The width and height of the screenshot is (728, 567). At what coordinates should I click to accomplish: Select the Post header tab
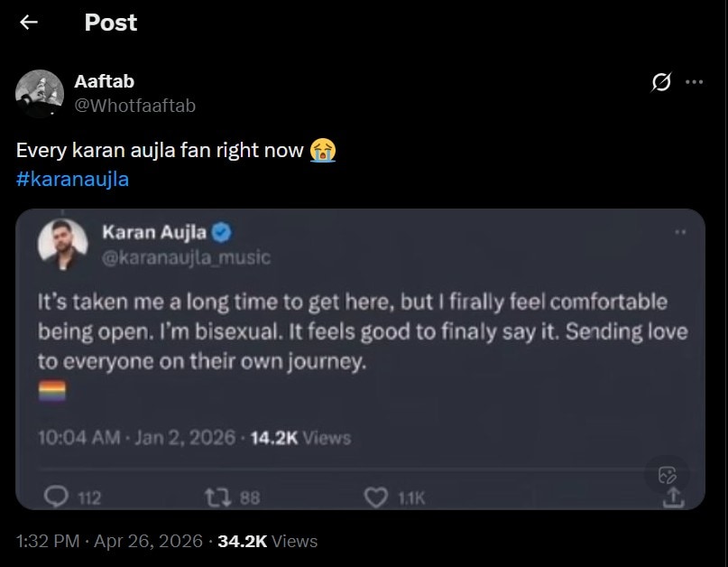point(111,23)
